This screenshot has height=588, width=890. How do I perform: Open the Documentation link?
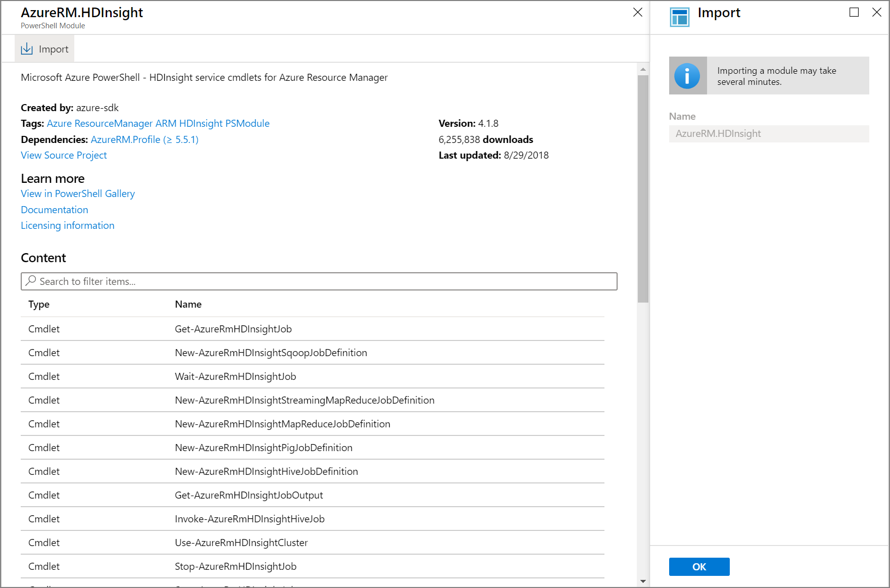[x=54, y=210]
